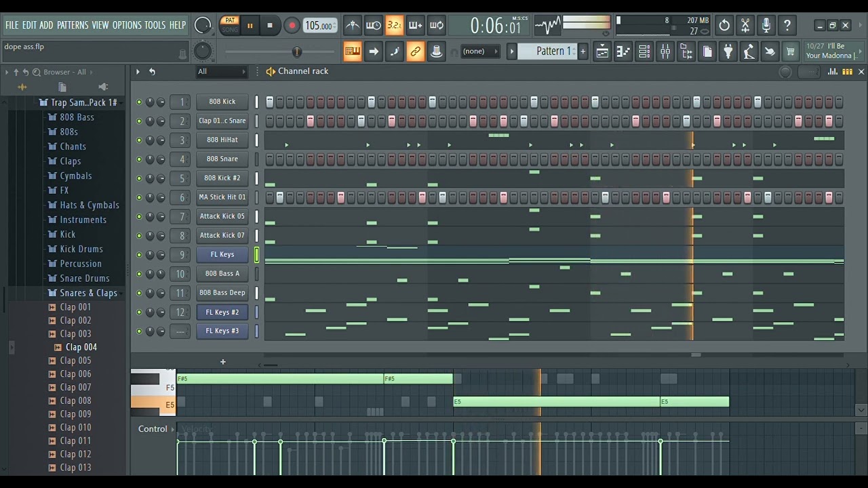Select the Attack Kick 05 channel button
The width and height of the screenshot is (868, 488).
tap(222, 216)
